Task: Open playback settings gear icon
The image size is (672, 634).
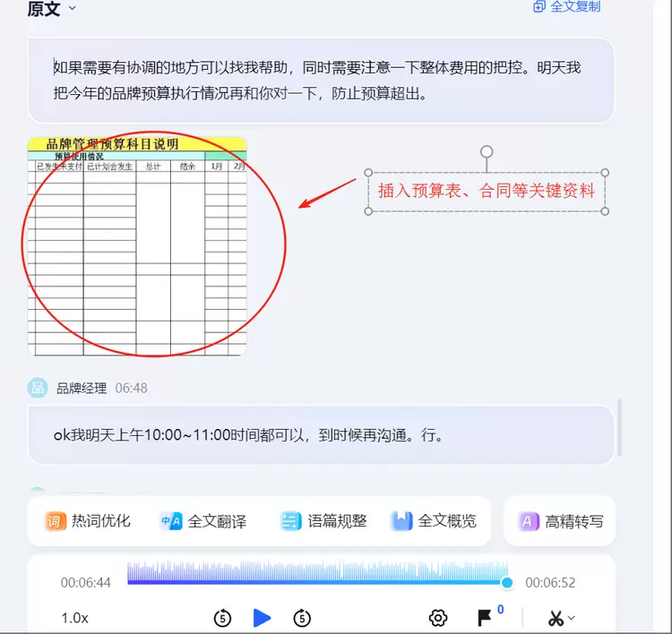Action: point(438,618)
